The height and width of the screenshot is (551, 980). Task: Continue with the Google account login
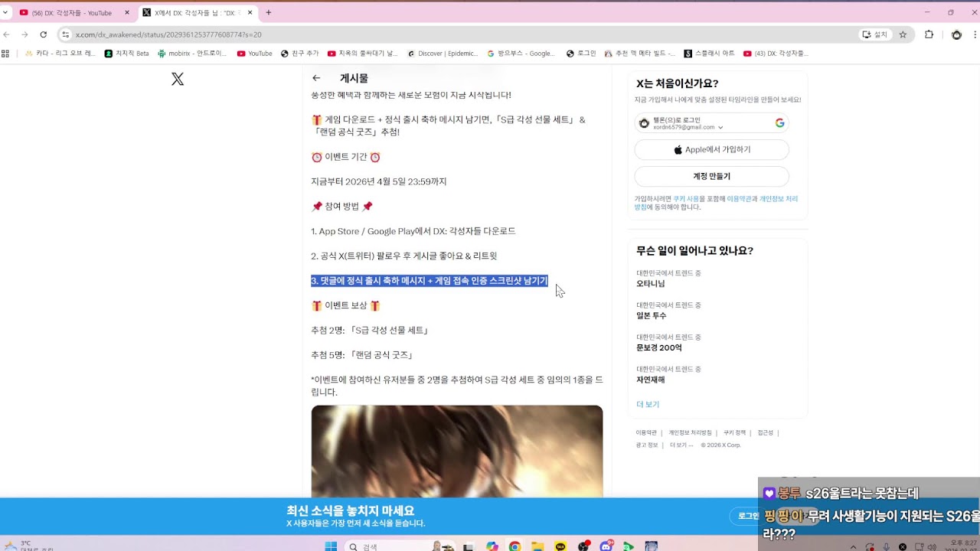point(711,122)
